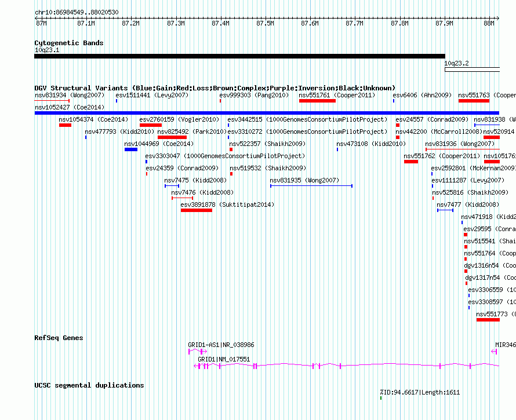Screen dimensions: 516x420
Task: Select the nsv520914 variant label
Action: [x=499, y=132]
